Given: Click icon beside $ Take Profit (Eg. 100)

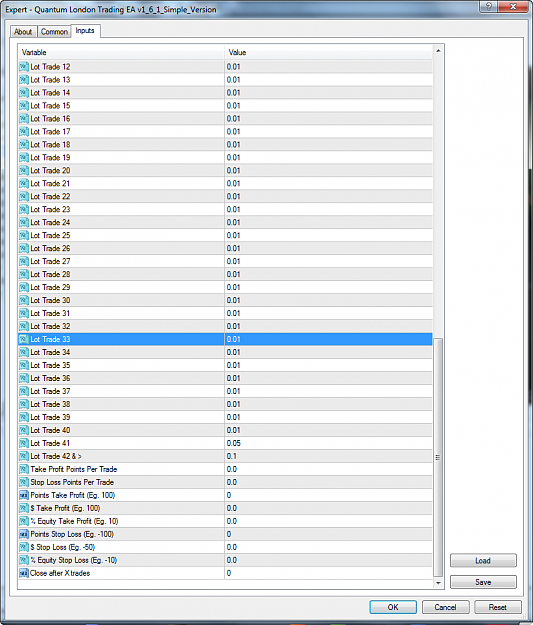Looking at the screenshot, I should (x=24, y=508).
